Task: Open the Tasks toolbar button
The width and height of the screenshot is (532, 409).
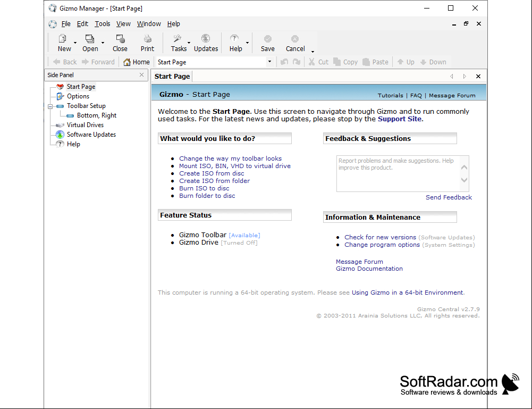Action: [x=179, y=43]
